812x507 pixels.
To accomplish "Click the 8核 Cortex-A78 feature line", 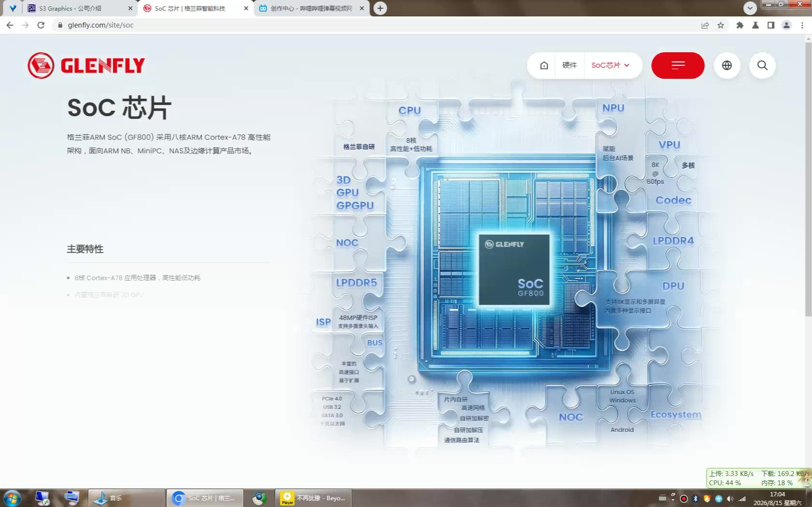I will click(x=138, y=278).
